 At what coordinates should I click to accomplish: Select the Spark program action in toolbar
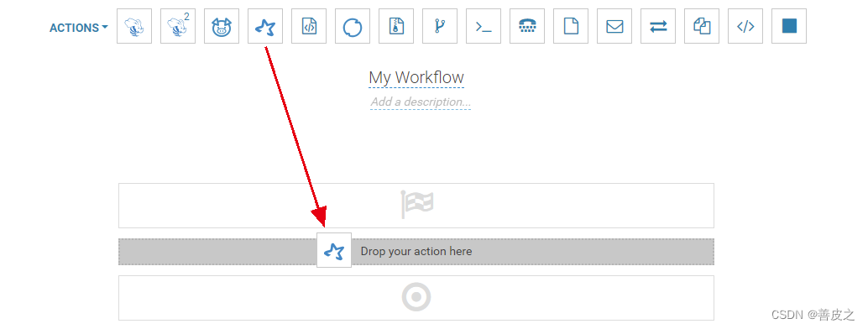tap(265, 26)
